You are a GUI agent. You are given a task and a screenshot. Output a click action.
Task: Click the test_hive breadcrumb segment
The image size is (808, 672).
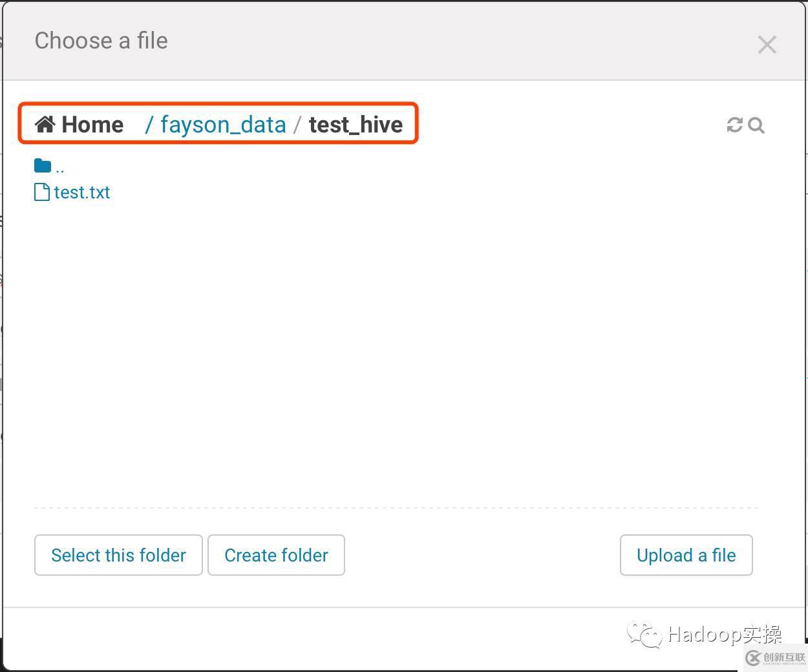click(356, 124)
